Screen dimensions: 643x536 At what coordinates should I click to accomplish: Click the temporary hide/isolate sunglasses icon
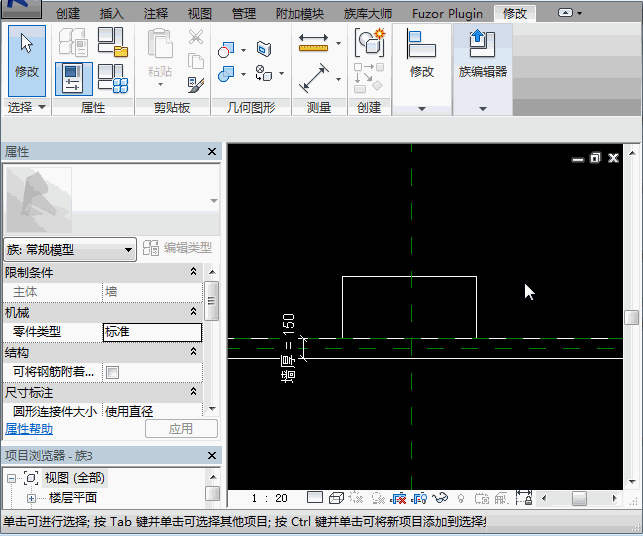click(x=438, y=498)
